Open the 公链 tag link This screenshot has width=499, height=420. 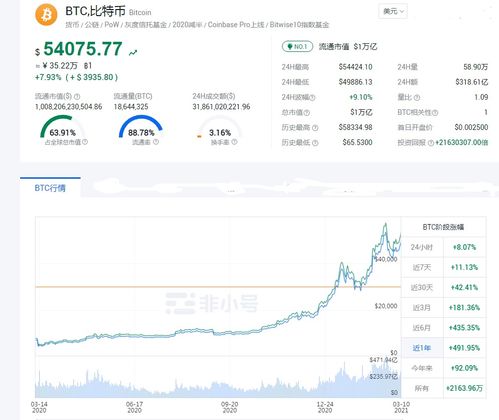92,25
